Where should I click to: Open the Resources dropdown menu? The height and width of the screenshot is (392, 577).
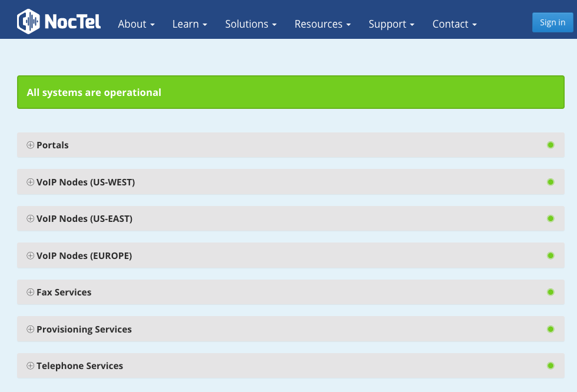click(x=323, y=24)
